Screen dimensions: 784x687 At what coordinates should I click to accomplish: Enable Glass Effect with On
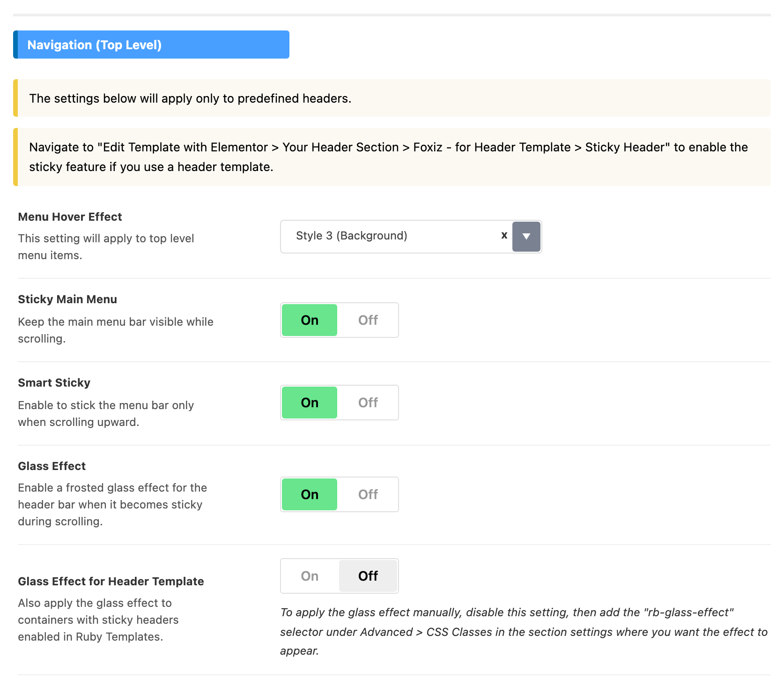pyautogui.click(x=310, y=494)
